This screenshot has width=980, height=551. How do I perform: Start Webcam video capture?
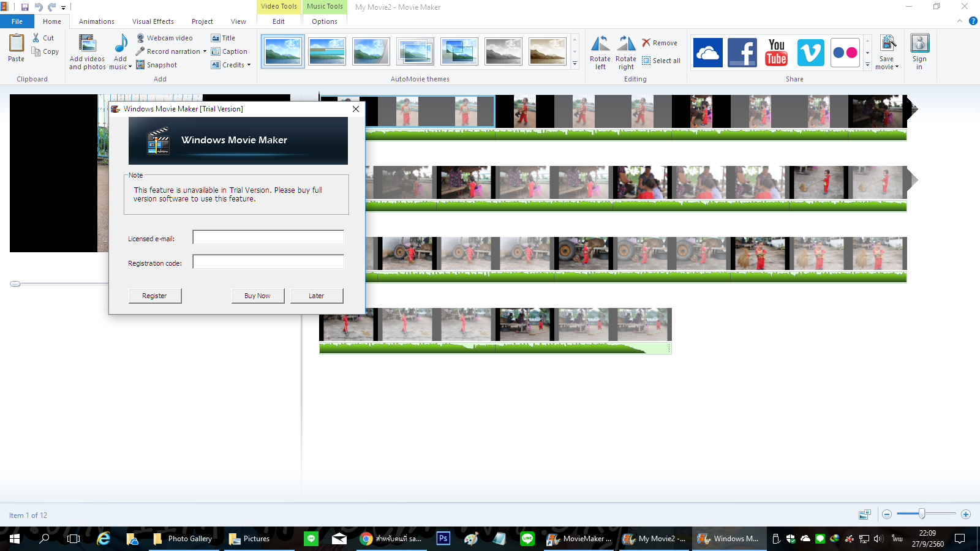tap(165, 38)
